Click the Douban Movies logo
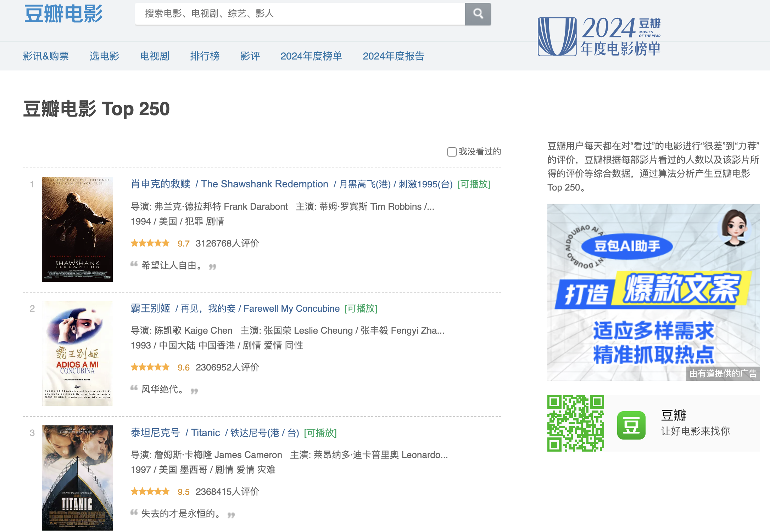 pos(63,14)
